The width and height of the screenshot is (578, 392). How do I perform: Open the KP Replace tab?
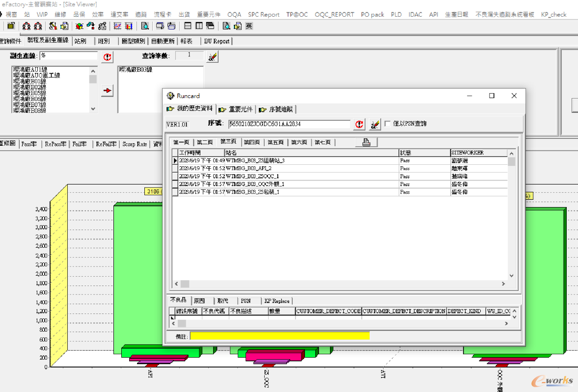(x=277, y=301)
